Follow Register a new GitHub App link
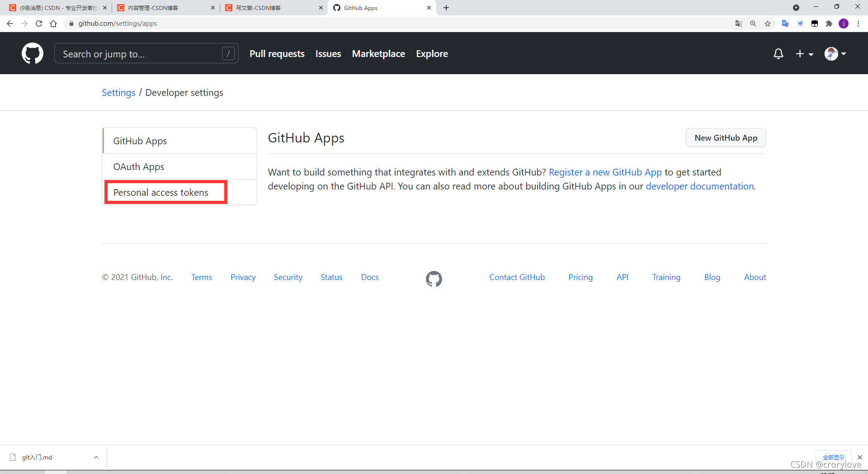This screenshot has height=474, width=868. tap(605, 172)
